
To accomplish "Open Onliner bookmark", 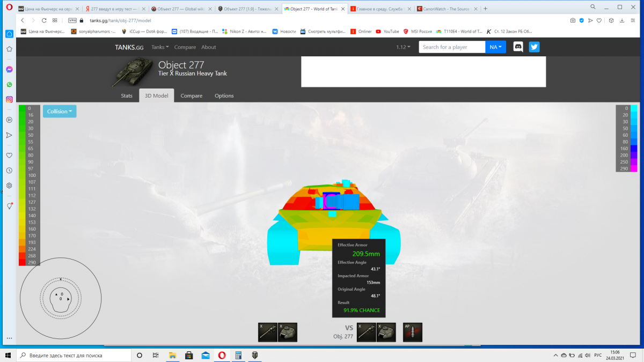I will [361, 31].
